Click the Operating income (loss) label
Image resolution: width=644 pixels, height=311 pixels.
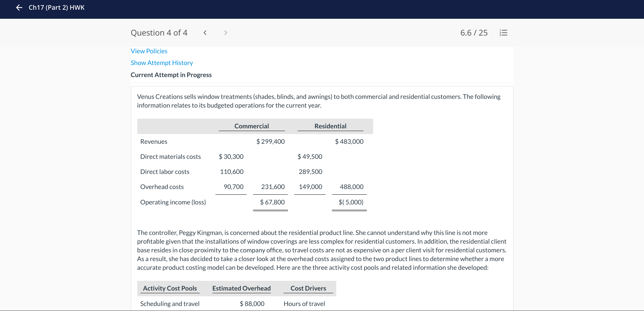click(173, 202)
